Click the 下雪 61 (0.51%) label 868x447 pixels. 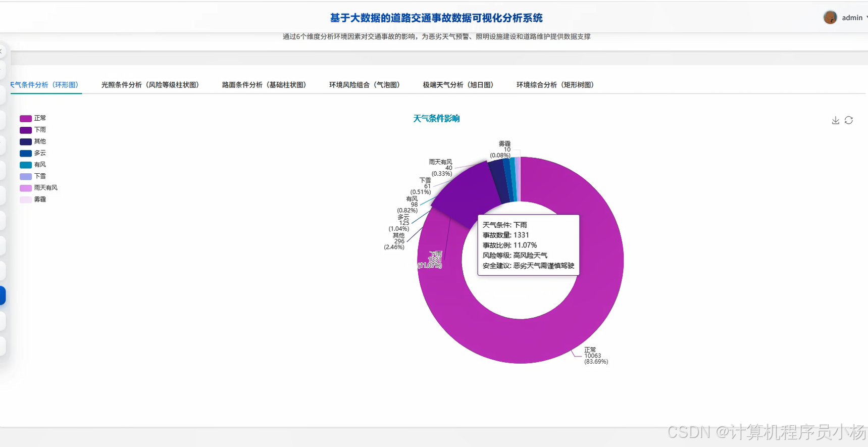tap(421, 186)
